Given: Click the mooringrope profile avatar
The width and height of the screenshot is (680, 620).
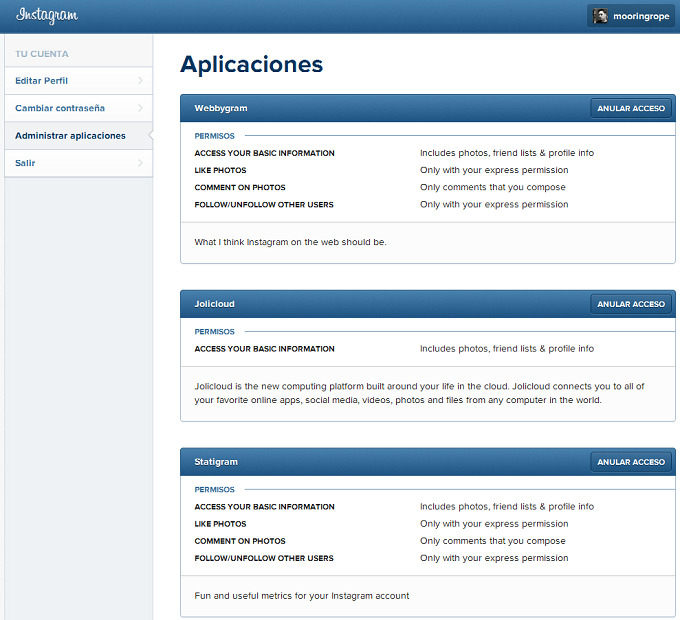Looking at the screenshot, I should pos(600,16).
